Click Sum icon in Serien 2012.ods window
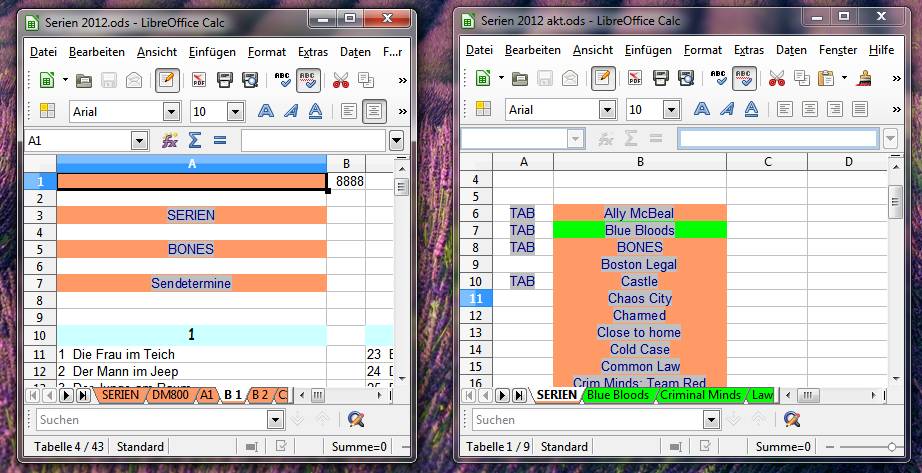The height and width of the screenshot is (473, 922). click(195, 140)
